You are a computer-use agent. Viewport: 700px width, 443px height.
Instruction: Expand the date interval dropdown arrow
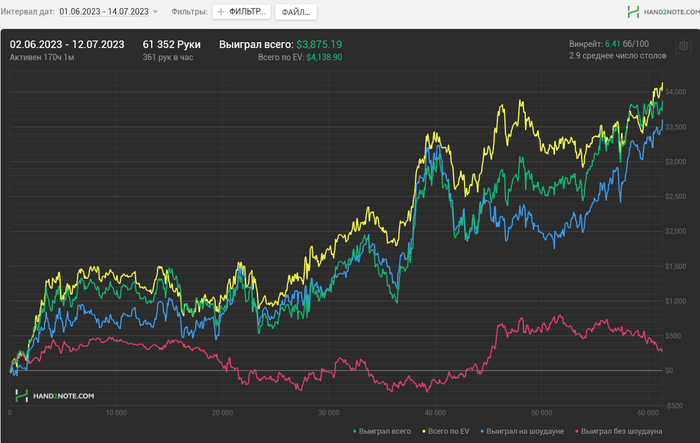pos(155,12)
